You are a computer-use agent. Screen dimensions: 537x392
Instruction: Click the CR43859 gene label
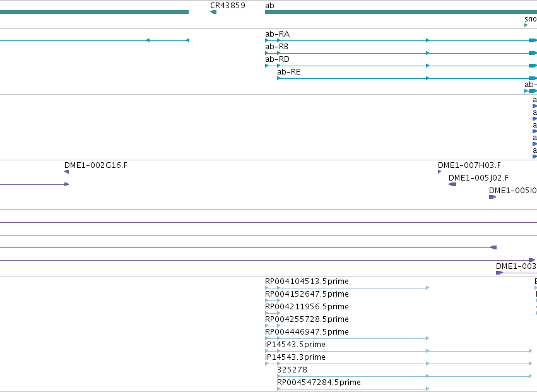click(228, 6)
